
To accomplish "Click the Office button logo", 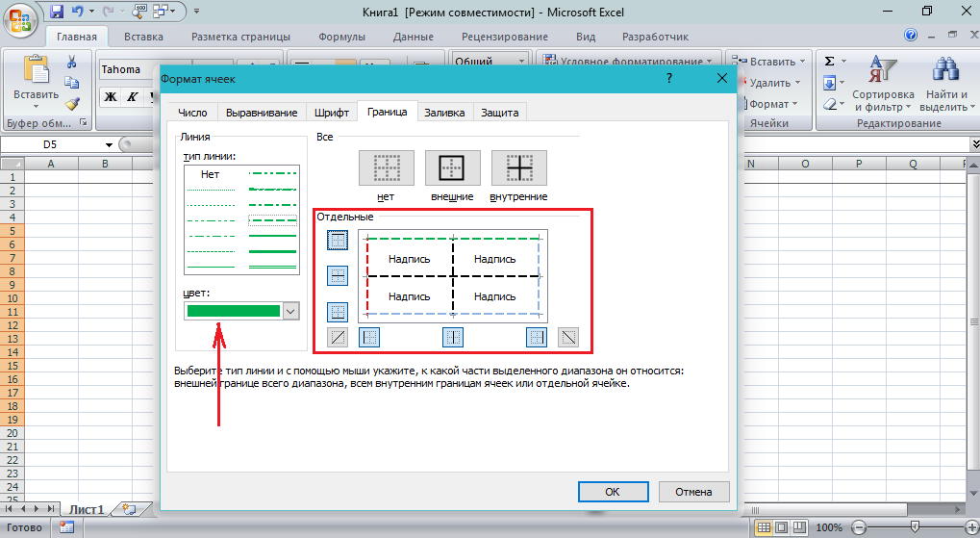I will [x=20, y=20].
